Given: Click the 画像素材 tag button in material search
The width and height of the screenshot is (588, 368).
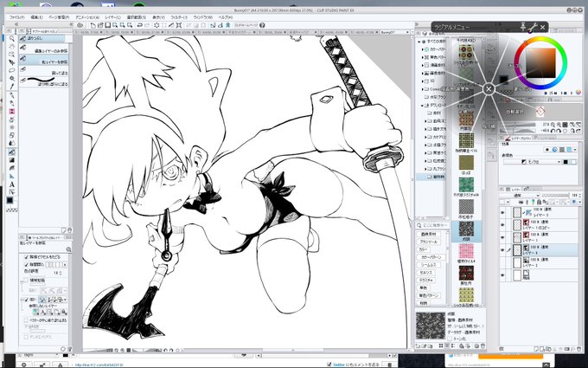Looking at the screenshot, I should pyautogui.click(x=428, y=234).
